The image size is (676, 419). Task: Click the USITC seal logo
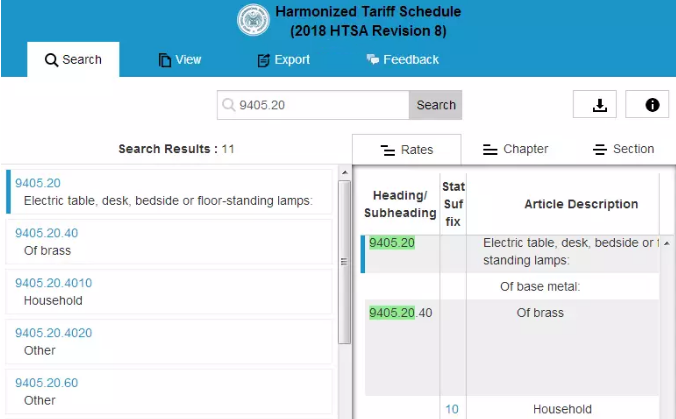click(x=254, y=21)
